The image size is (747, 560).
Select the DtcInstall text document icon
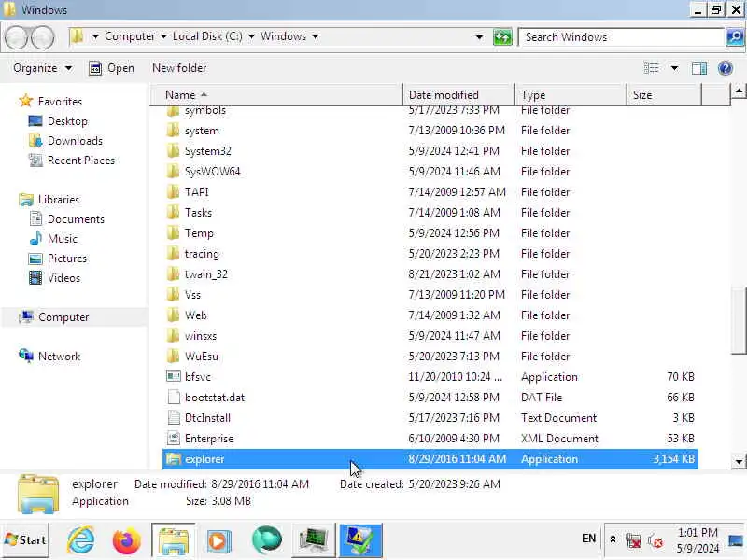coord(174,417)
